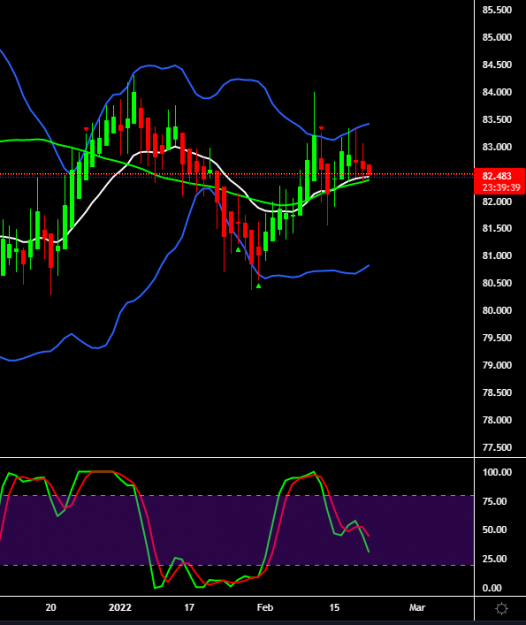Click the 79.000 price axis label
This screenshot has height=625, width=526.
(497, 365)
